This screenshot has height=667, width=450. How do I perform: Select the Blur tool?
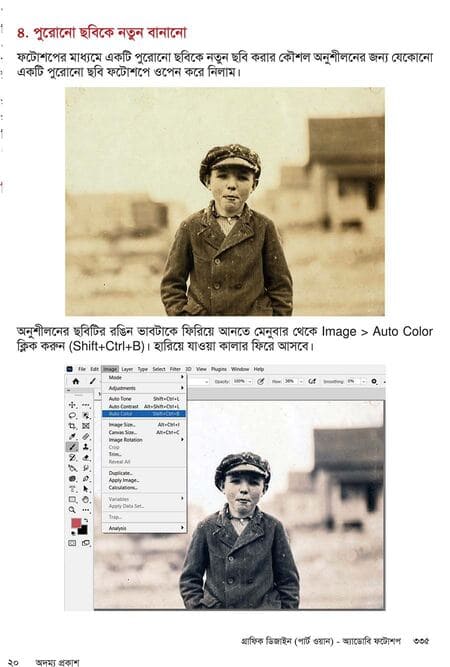pyautogui.click(x=86, y=468)
